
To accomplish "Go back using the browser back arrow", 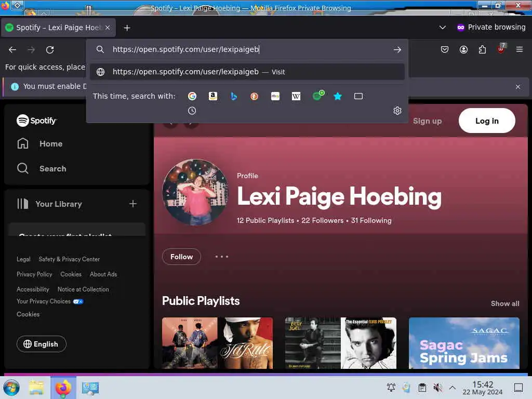I will (12, 50).
